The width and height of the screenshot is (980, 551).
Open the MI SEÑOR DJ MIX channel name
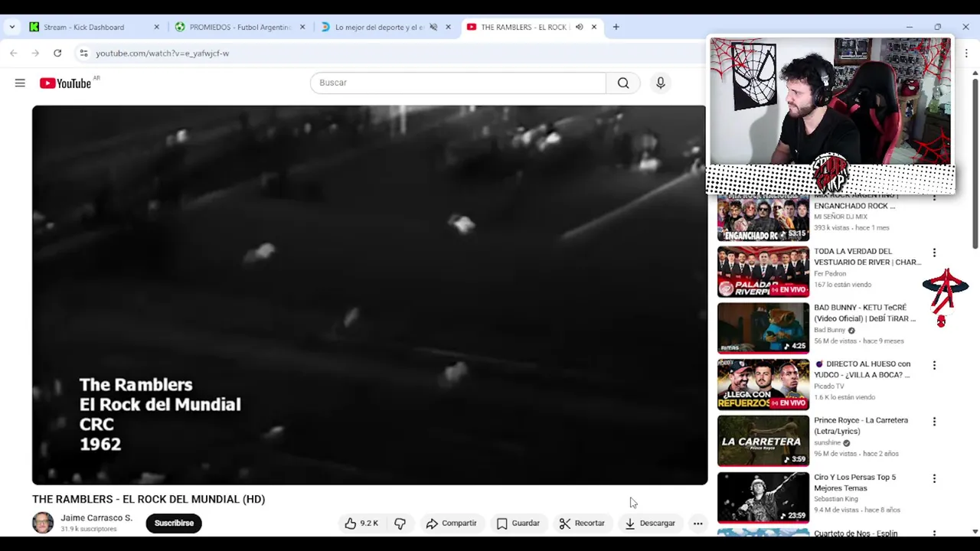(841, 217)
